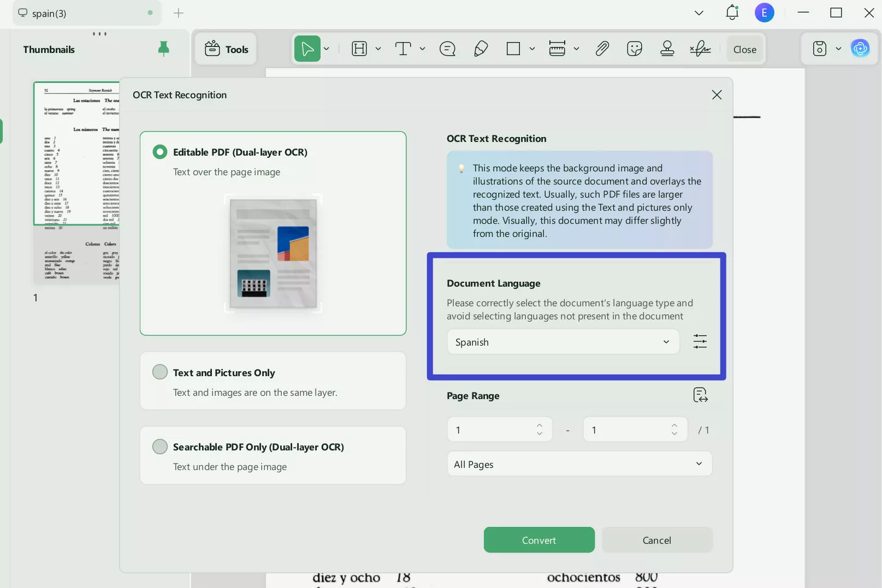Viewport: 882px width, 588px height.
Task: Click the Attachment paperclip tool
Action: (x=602, y=49)
